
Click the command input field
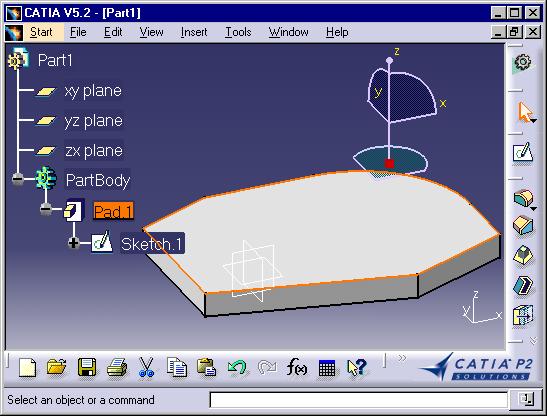[358, 400]
